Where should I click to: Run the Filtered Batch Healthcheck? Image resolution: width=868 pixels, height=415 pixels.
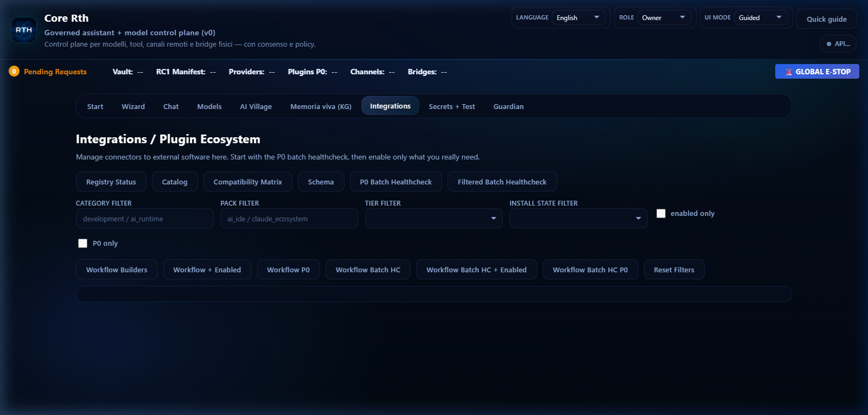(x=502, y=182)
